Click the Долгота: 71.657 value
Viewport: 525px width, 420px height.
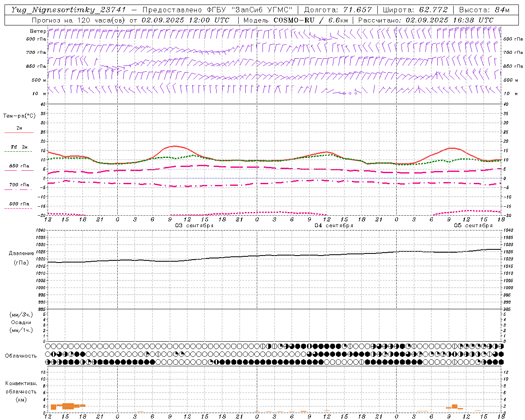click(x=338, y=10)
